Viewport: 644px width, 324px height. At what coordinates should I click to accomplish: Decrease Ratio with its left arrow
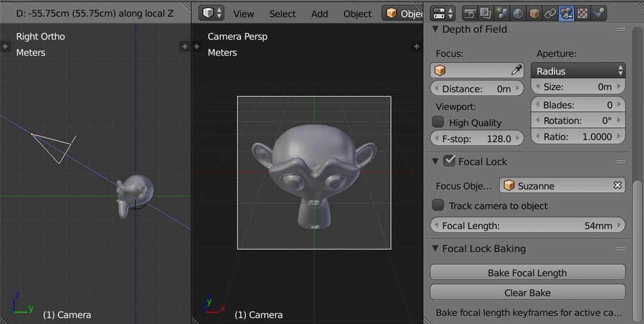point(537,136)
